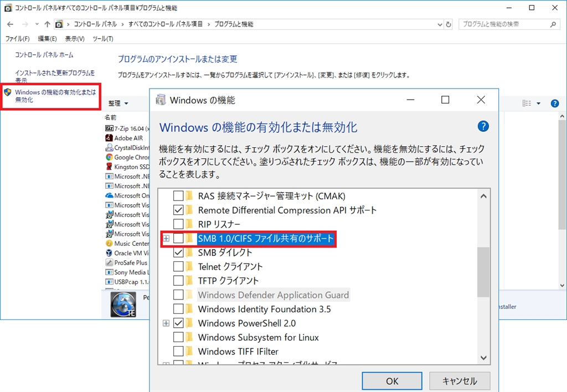Select Windows Defender Application Guard row
The height and width of the screenshot is (392, 567).
(x=273, y=295)
